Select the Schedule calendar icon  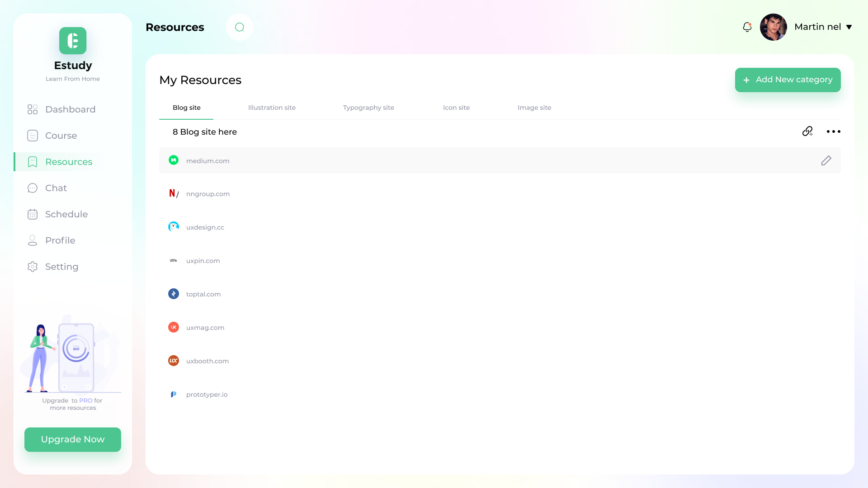coord(32,214)
